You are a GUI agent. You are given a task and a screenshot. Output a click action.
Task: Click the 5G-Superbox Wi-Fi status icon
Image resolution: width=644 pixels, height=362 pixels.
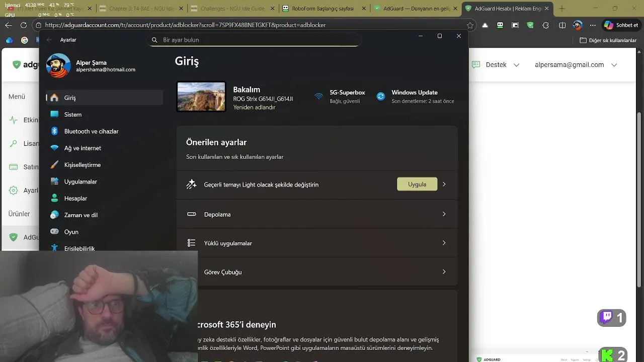tap(319, 96)
